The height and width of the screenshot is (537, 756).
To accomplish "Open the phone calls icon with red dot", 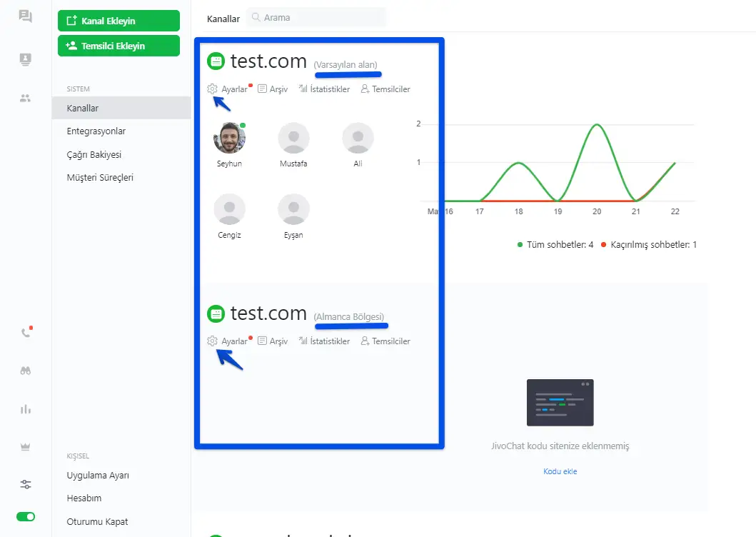I will [x=26, y=332].
